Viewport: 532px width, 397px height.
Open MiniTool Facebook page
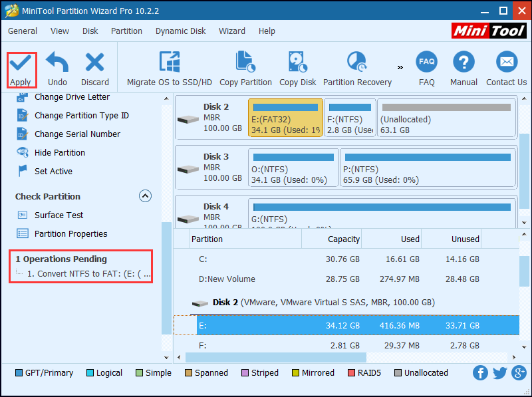[x=480, y=372]
